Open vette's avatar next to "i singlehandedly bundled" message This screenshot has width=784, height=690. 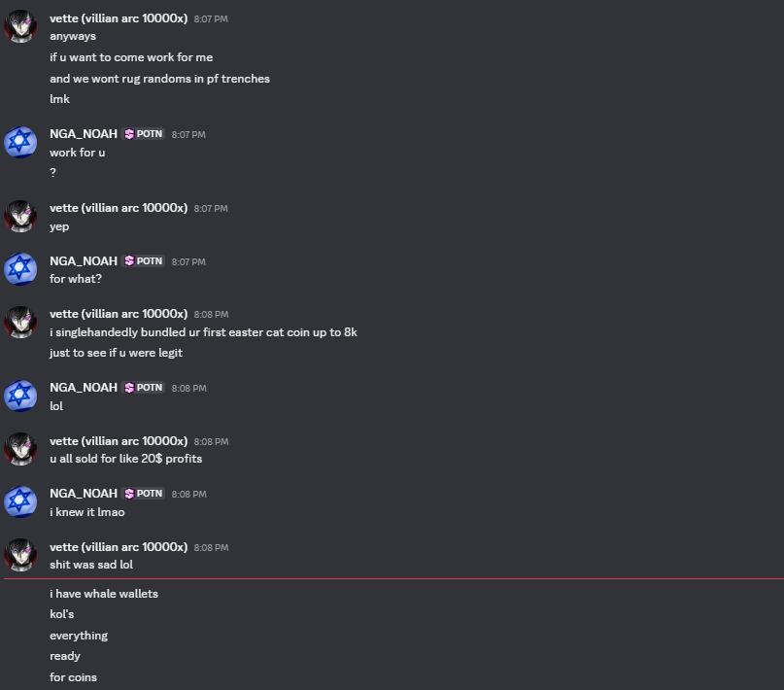[20, 322]
